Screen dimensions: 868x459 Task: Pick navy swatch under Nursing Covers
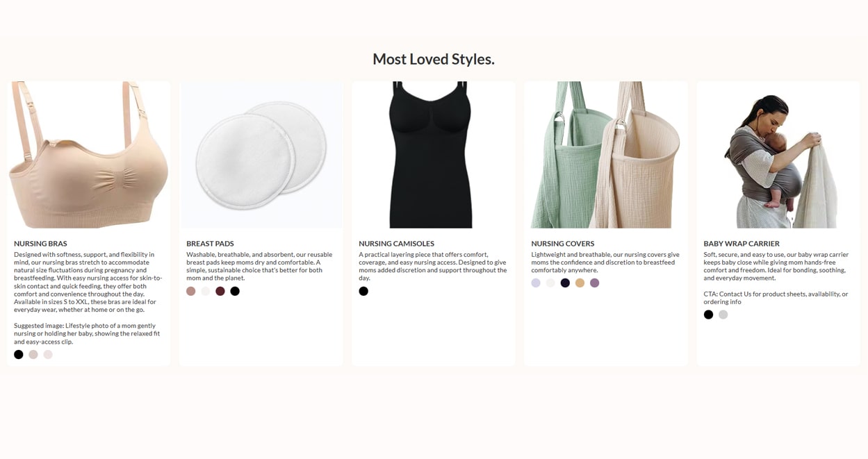[565, 283]
